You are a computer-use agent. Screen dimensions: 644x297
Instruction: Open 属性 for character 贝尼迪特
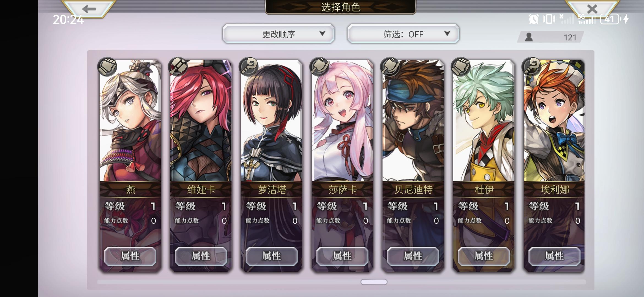click(413, 256)
